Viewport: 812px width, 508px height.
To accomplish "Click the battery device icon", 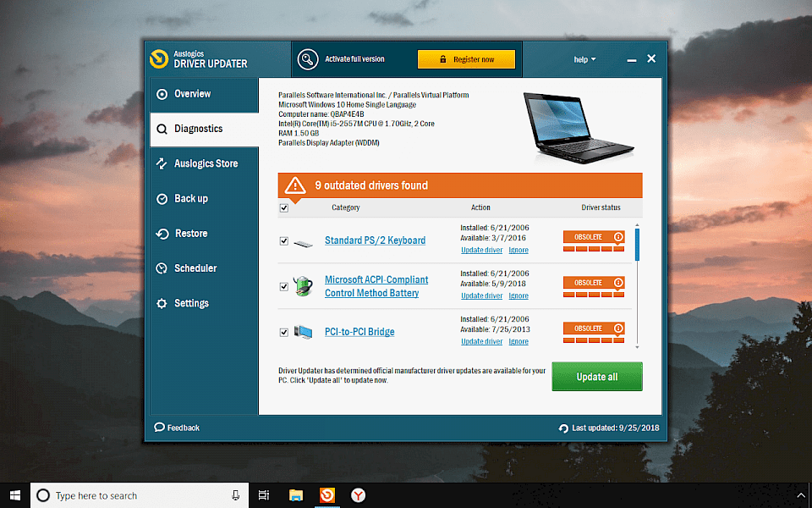I will point(303,286).
